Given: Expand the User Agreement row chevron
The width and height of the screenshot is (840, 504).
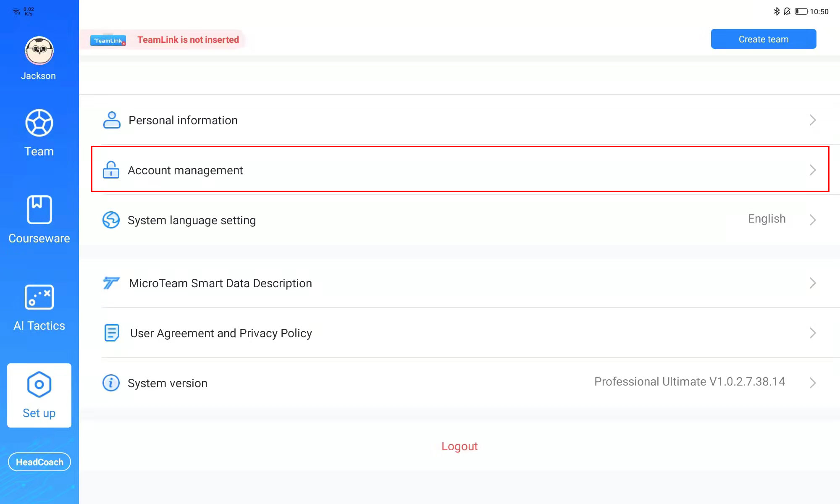Looking at the screenshot, I should pos(813,333).
